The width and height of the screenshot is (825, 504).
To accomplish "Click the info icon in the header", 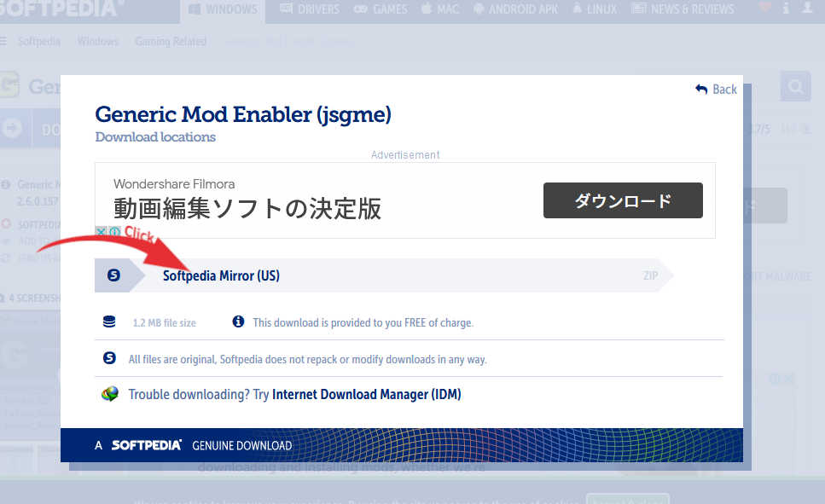I will [x=786, y=8].
